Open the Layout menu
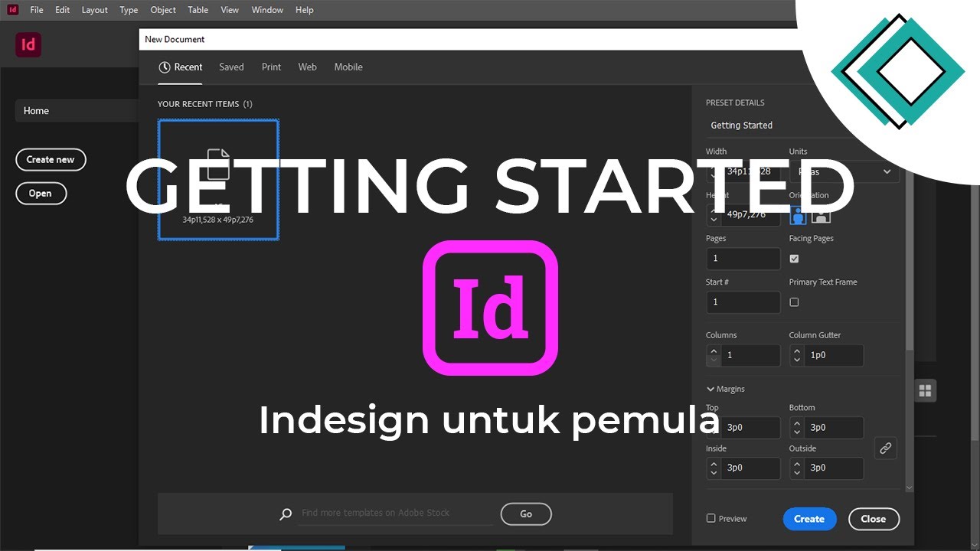Image resolution: width=980 pixels, height=551 pixels. tap(95, 10)
